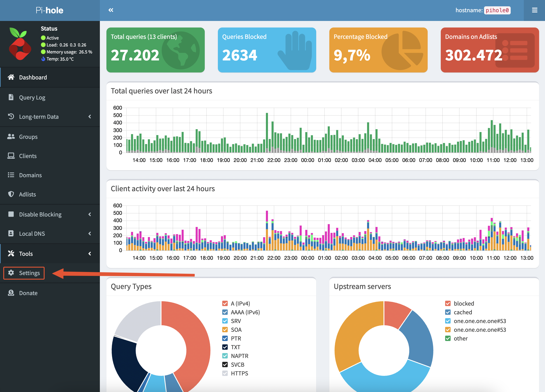Open the Tools menu item

pyautogui.click(x=26, y=254)
